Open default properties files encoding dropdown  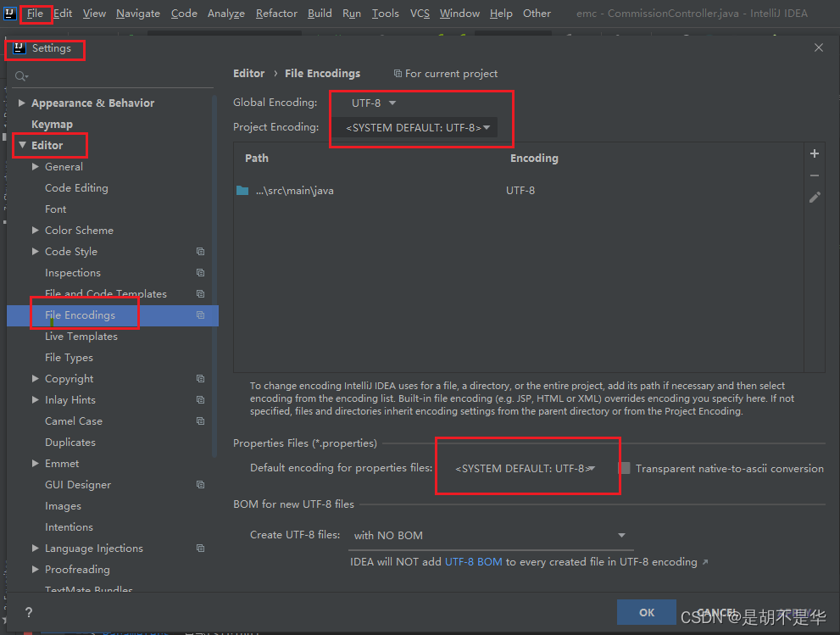pyautogui.click(x=525, y=468)
